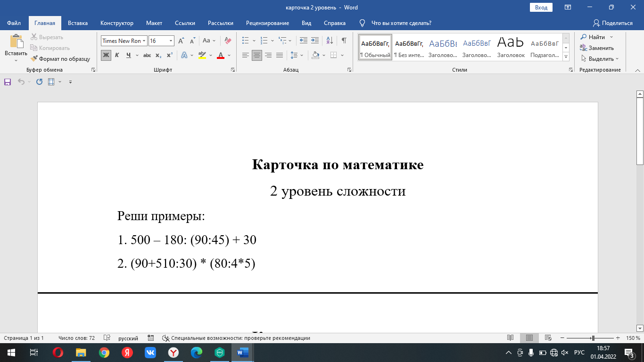The image size is (644, 362).
Task: Switch to the Конструктор tab
Action: click(117, 23)
